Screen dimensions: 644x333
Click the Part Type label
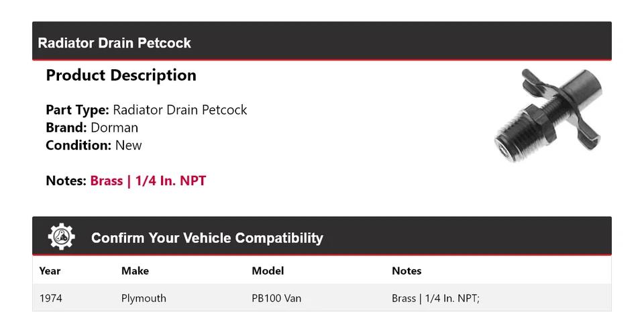77,110
